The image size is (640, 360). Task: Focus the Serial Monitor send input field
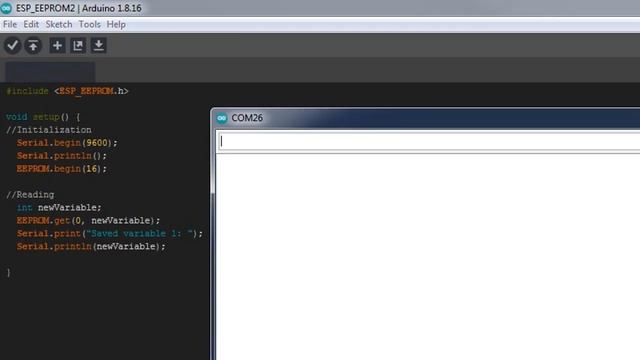(x=429, y=142)
